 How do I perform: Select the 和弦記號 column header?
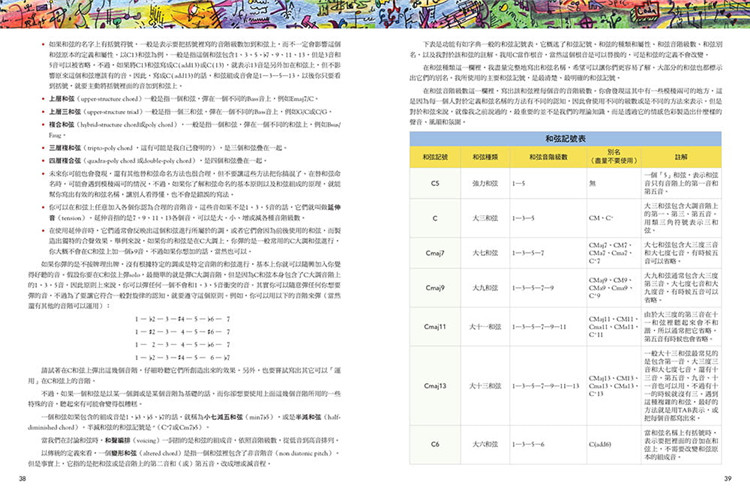[x=435, y=157]
